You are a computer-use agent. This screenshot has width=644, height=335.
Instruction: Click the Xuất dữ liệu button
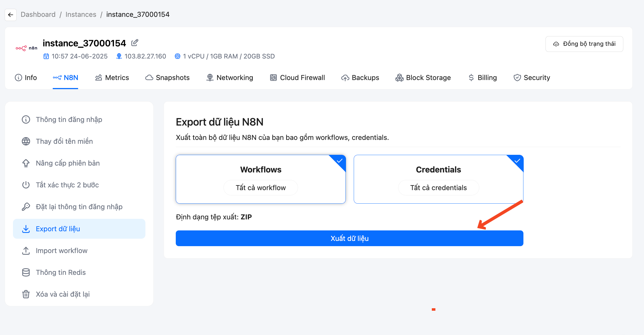point(350,238)
